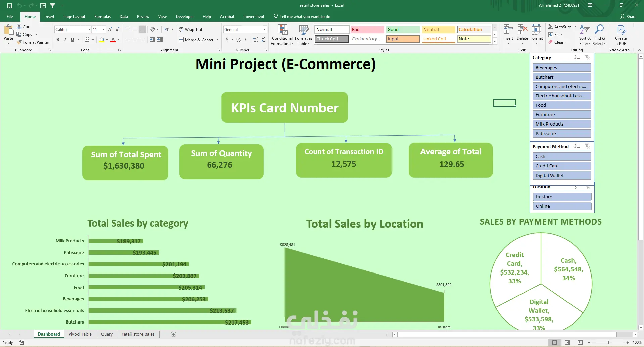Adjust the zoom slider
Image resolution: width=644 pixels, height=347 pixels.
(608, 342)
